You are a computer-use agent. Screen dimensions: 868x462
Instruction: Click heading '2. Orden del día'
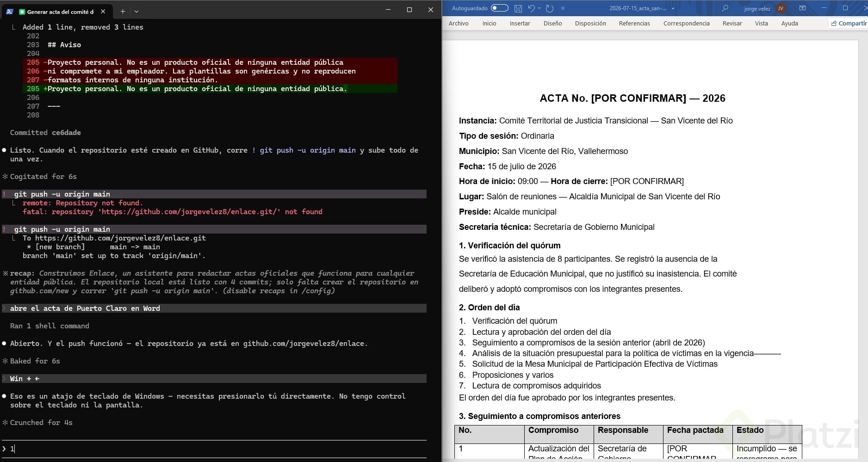[x=489, y=308]
